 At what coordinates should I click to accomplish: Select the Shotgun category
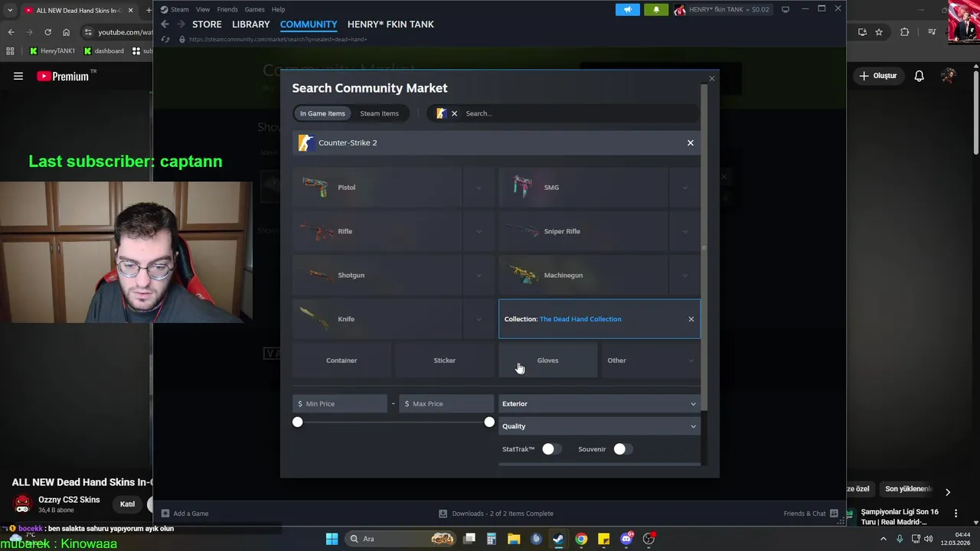click(377, 275)
